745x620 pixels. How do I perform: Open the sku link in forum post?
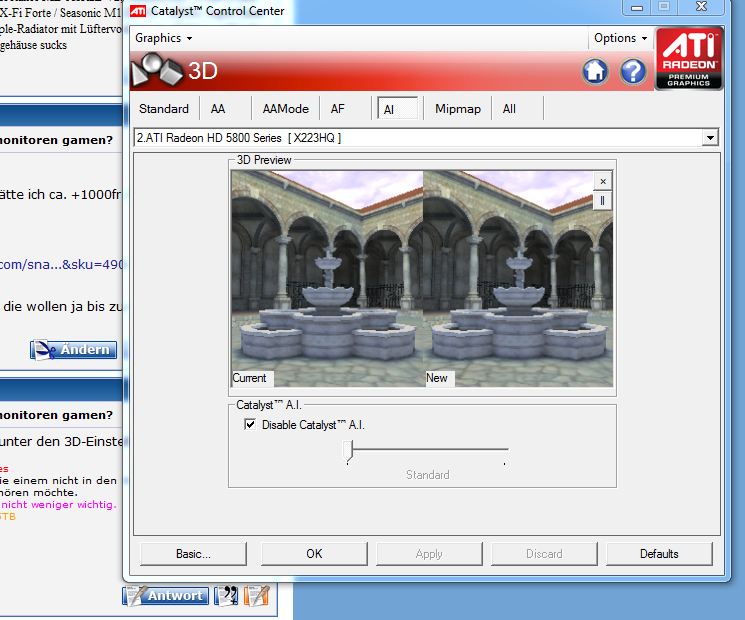tap(61, 264)
